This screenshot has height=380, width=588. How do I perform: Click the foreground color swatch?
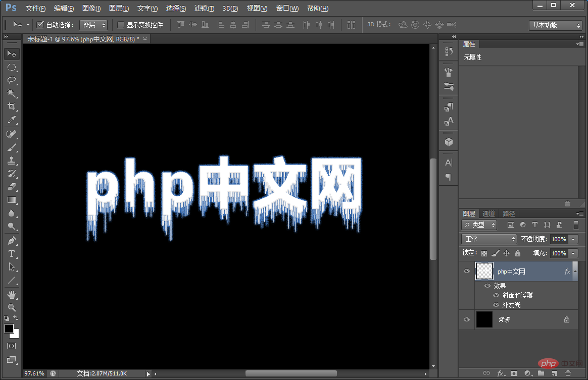pyautogui.click(x=9, y=329)
